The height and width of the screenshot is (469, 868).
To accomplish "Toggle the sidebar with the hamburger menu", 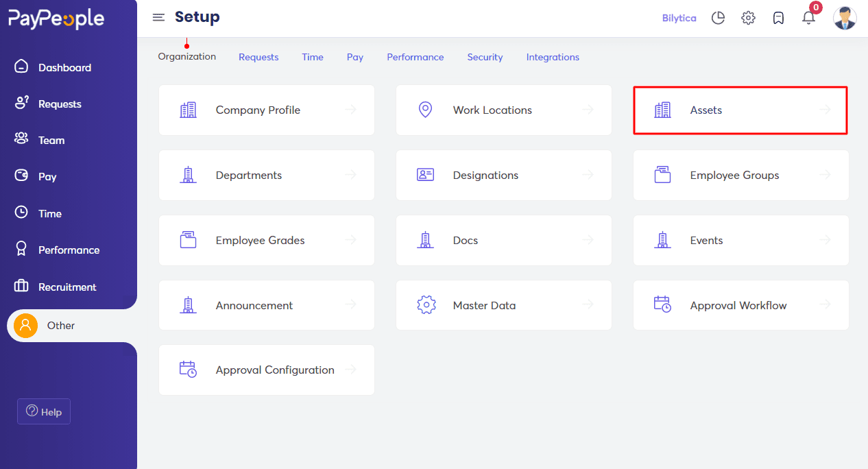I will tap(158, 17).
